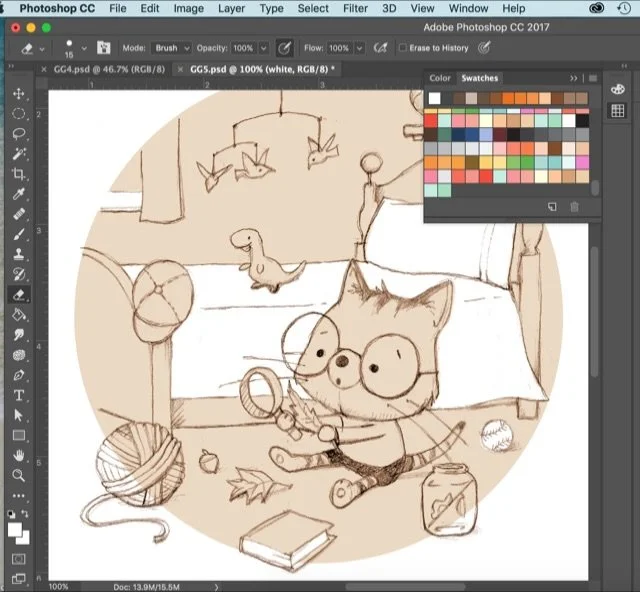Open the Mode Brush dropdown
This screenshot has height=592, width=640.
(171, 48)
